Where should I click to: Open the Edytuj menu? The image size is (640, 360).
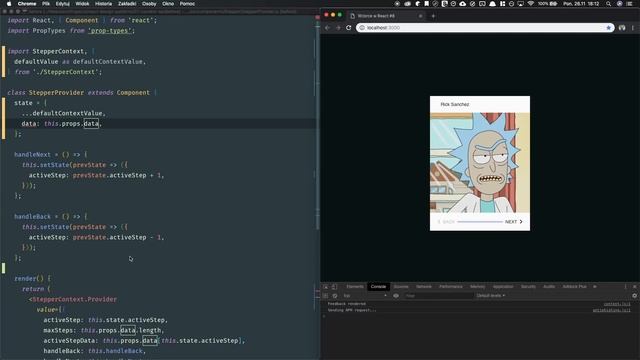point(62,4)
